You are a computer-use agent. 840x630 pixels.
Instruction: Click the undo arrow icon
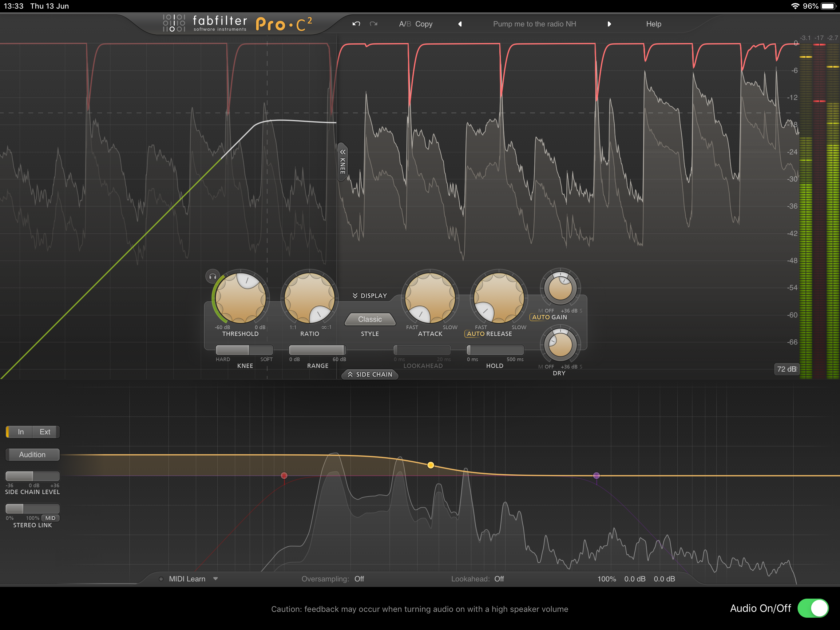tap(356, 24)
